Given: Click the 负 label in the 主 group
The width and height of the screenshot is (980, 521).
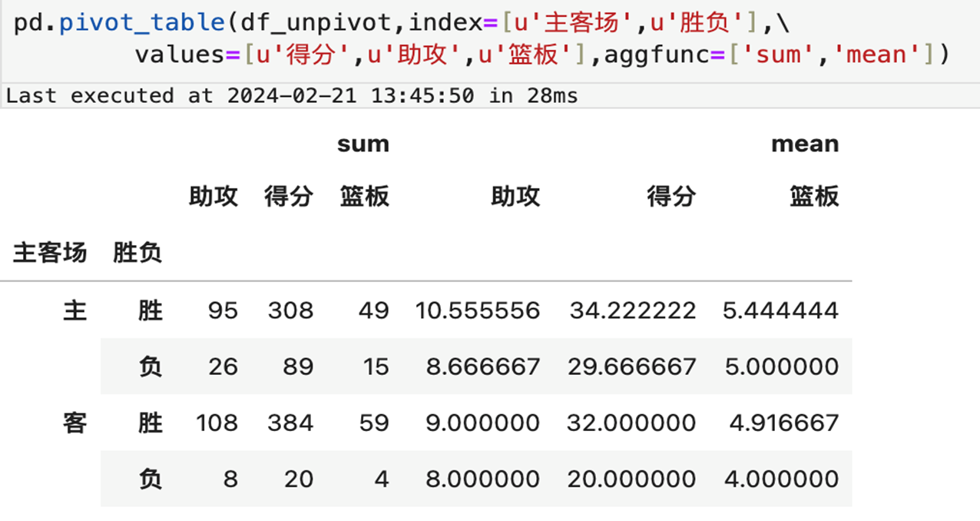Looking at the screenshot, I should [x=151, y=367].
